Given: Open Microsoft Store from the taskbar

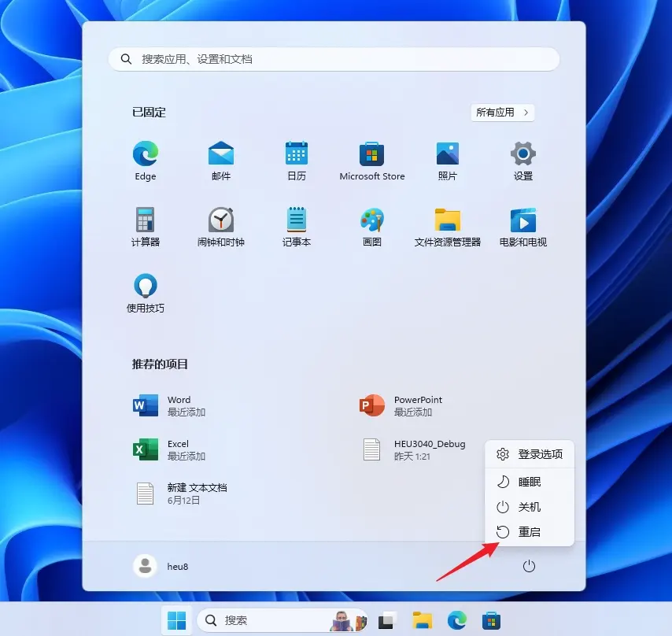Looking at the screenshot, I should coord(491,620).
